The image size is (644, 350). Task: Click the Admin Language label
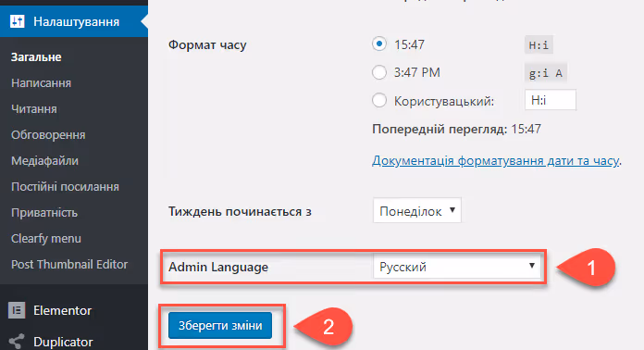pyautogui.click(x=218, y=267)
